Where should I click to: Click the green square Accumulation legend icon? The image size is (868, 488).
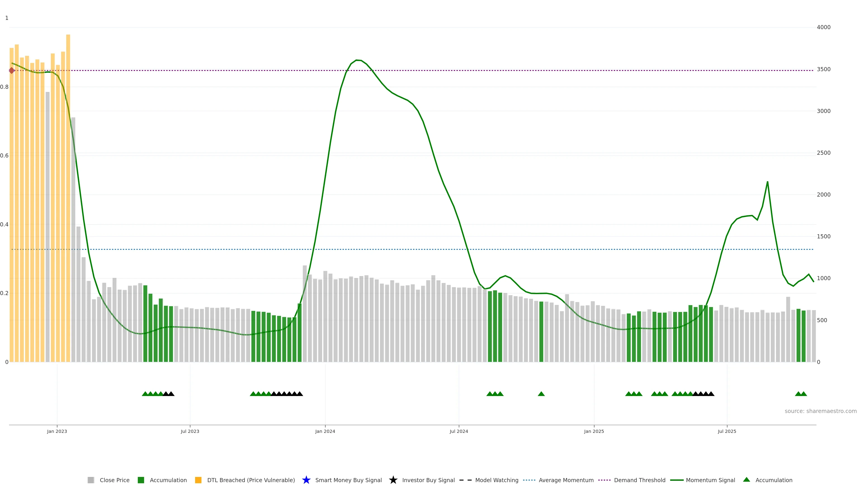141,480
